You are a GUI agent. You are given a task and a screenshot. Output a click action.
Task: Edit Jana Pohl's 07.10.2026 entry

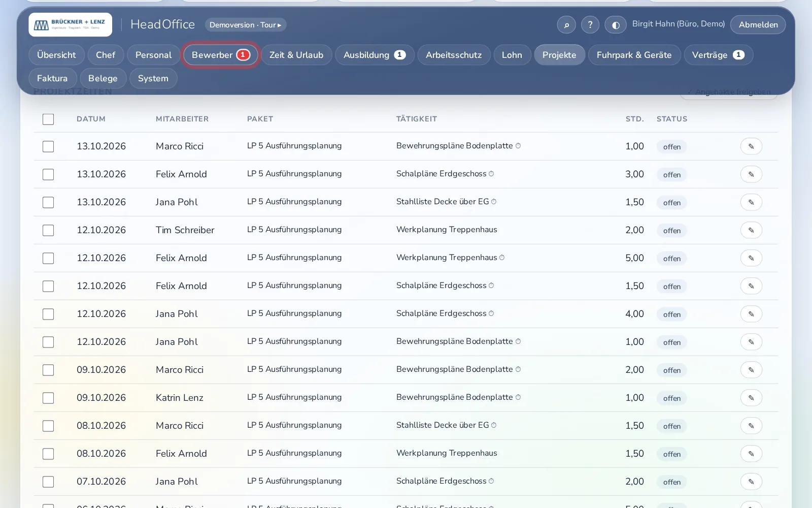[751, 482]
